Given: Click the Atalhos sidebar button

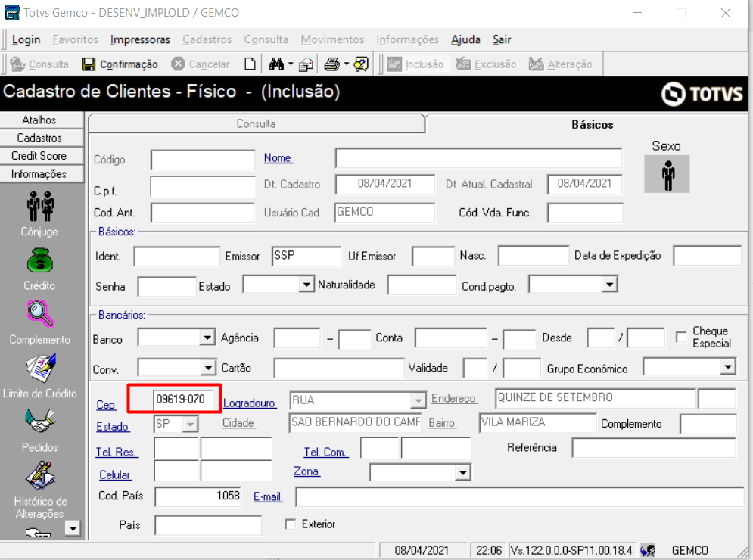Looking at the screenshot, I should click(40, 120).
